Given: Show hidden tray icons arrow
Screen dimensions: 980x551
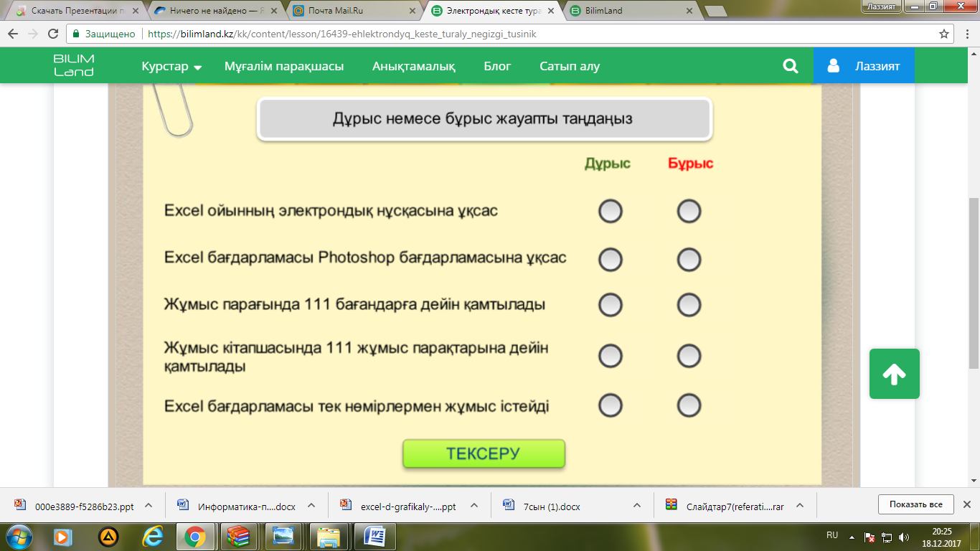Looking at the screenshot, I should click(852, 536).
